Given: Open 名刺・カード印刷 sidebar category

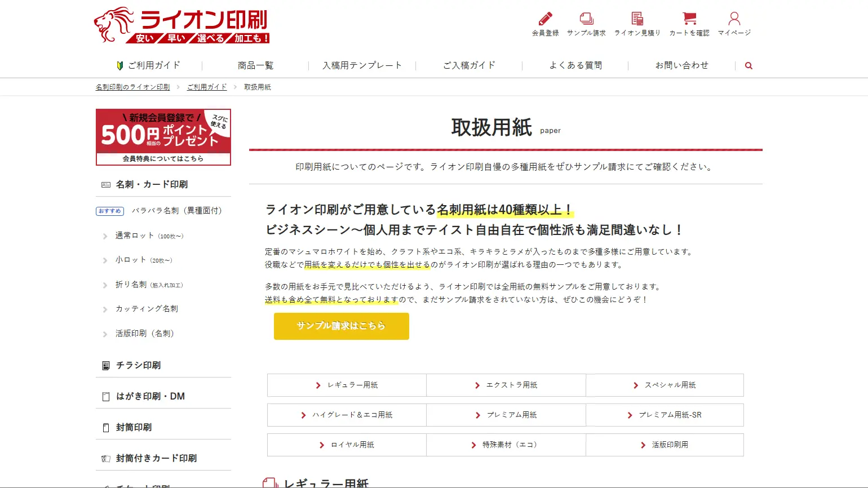Looking at the screenshot, I should [x=152, y=185].
